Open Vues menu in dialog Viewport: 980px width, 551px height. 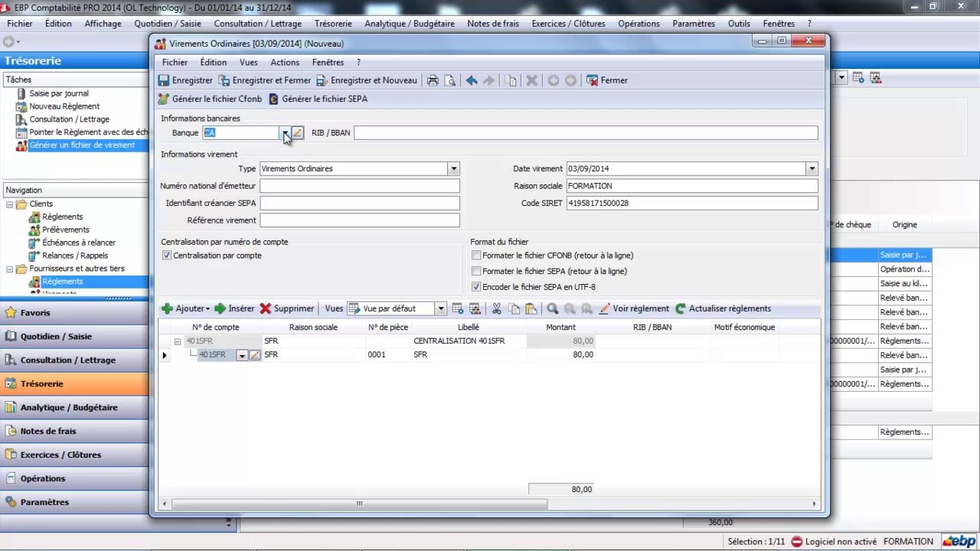click(x=248, y=62)
